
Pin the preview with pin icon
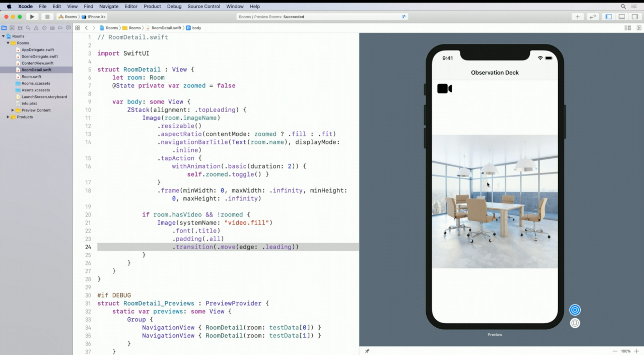tap(367, 351)
